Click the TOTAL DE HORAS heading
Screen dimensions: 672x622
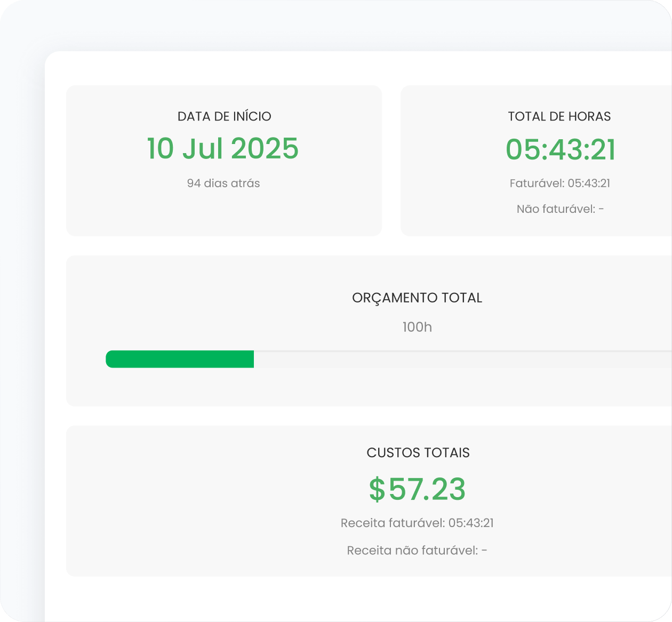(x=559, y=116)
